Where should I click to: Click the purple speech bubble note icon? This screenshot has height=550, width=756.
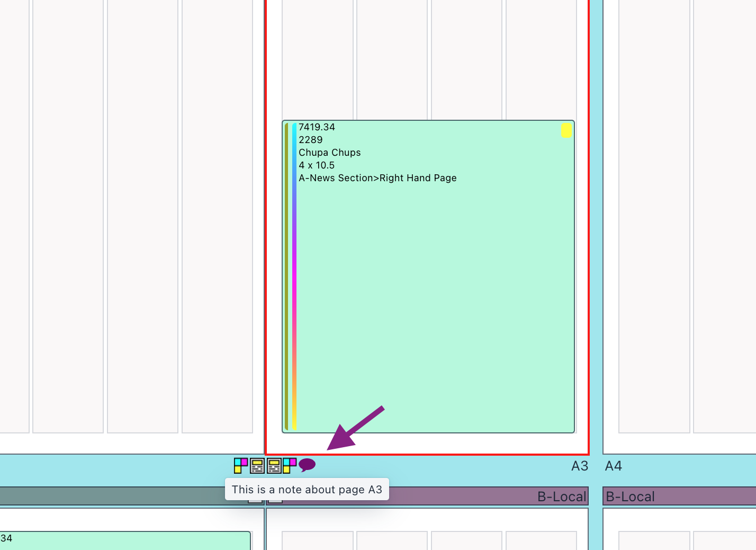point(307,465)
